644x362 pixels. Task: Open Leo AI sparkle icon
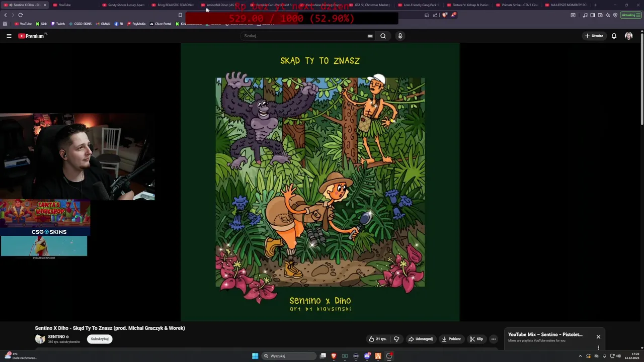coord(607,15)
